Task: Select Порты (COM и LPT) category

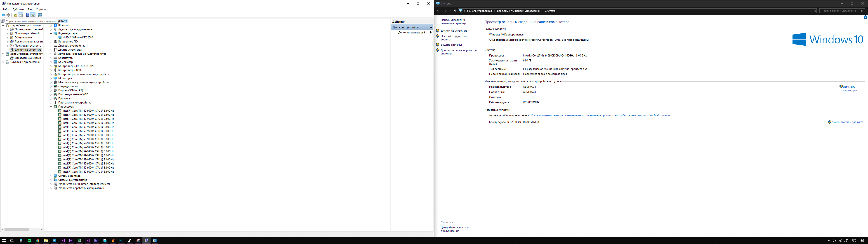Action: (71, 90)
